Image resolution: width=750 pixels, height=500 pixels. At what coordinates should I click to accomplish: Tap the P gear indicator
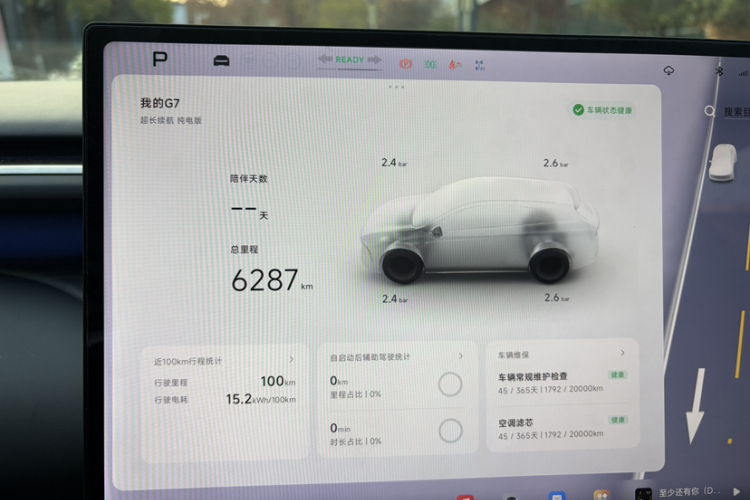[x=160, y=60]
